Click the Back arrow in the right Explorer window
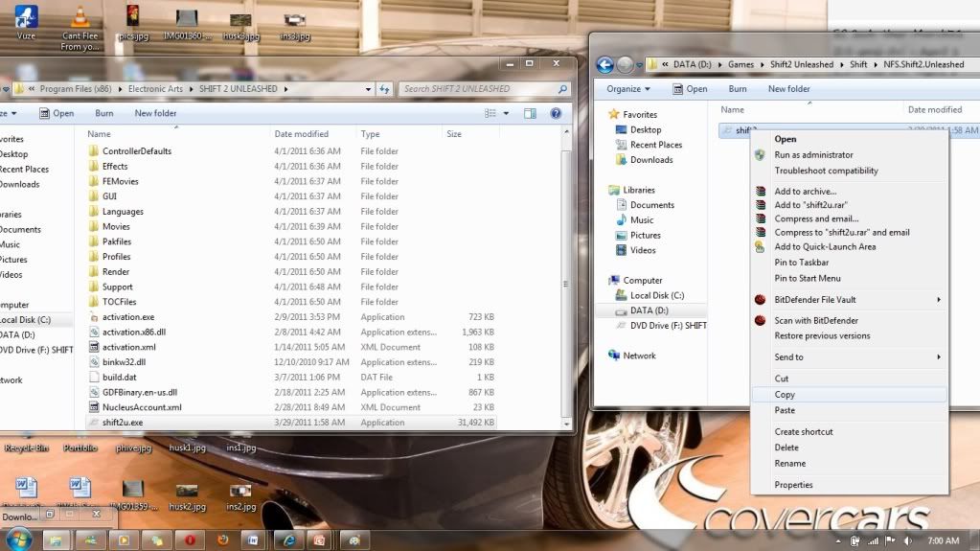 (605, 64)
